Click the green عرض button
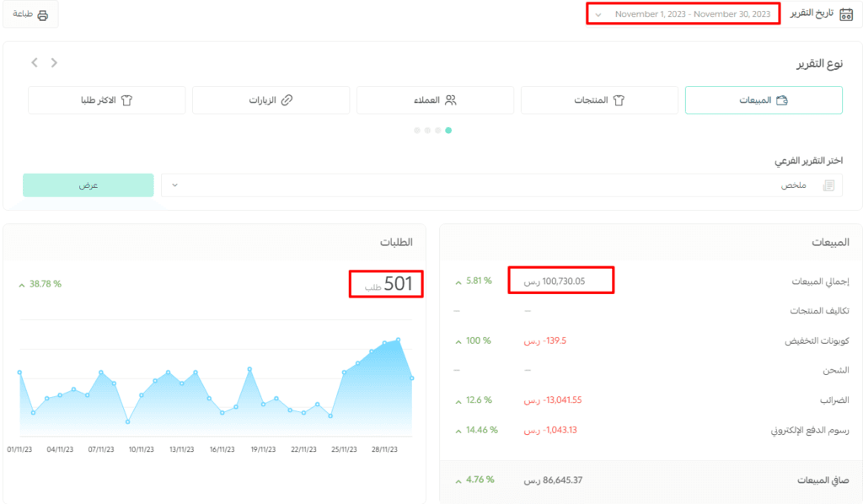Image resolution: width=863 pixels, height=504 pixels. click(x=88, y=185)
